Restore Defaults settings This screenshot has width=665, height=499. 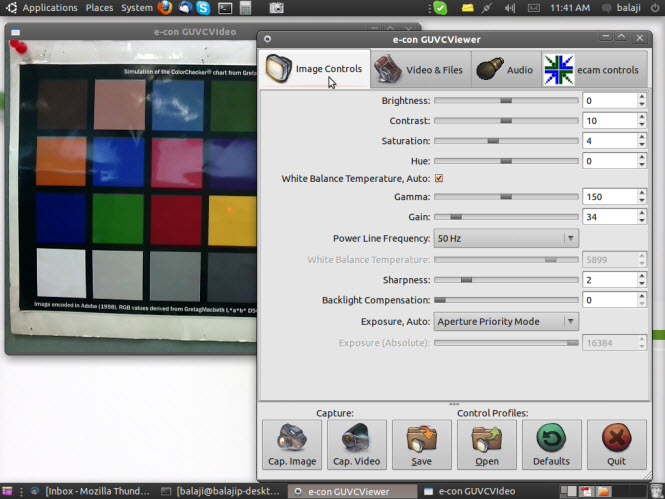coord(551,445)
